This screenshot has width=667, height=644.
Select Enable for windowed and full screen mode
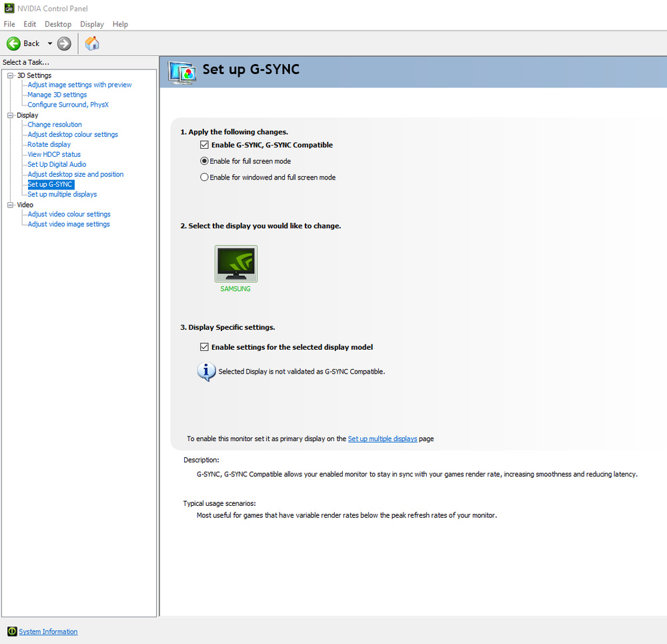[205, 178]
